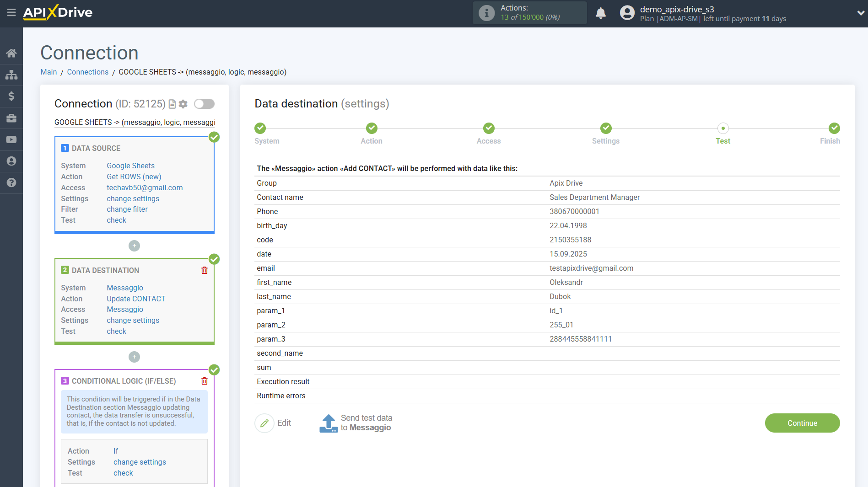The image size is (868, 487).
Task: Click the Execution result row
Action: coord(547,381)
